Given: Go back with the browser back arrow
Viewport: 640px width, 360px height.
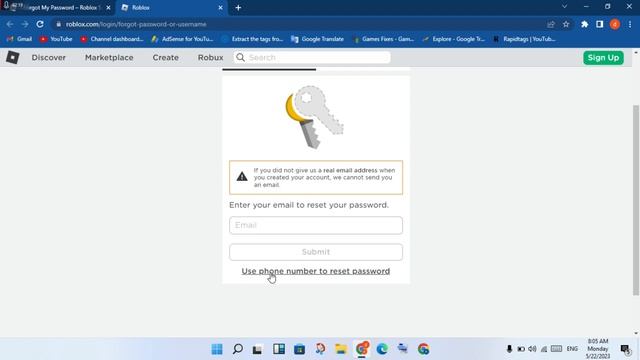Looking at the screenshot, I should 10,24.
